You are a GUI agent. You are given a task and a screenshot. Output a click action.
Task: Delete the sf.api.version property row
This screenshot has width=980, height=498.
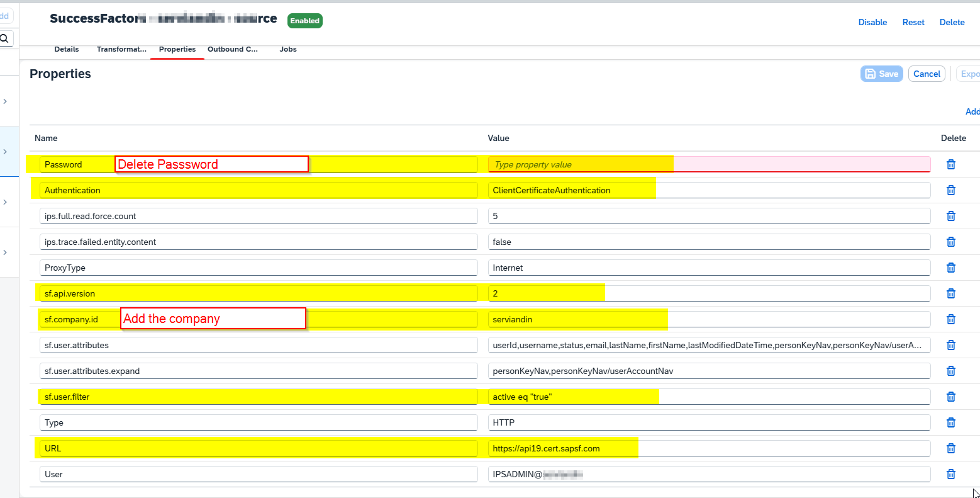[951, 293]
